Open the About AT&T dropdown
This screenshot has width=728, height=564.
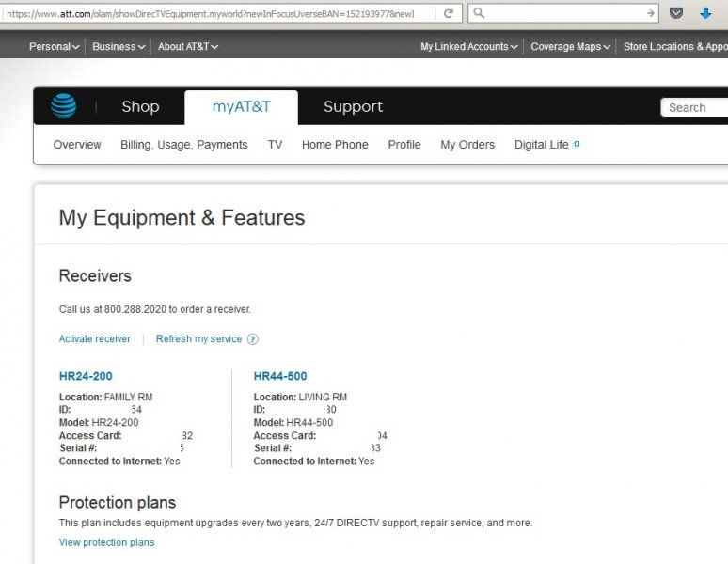point(190,46)
